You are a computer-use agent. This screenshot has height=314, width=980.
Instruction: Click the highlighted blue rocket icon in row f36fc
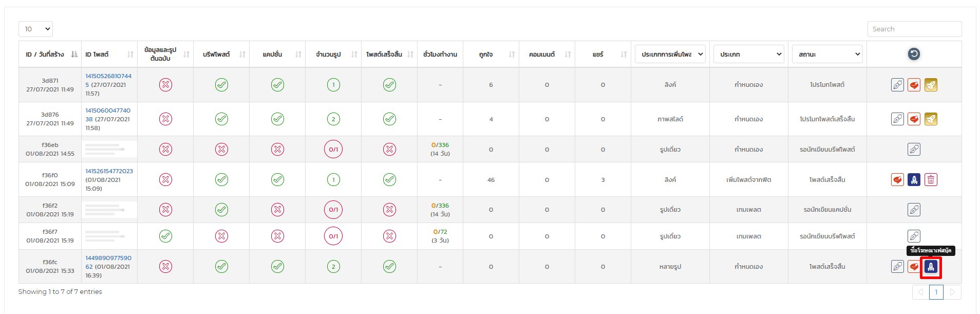[x=931, y=267]
